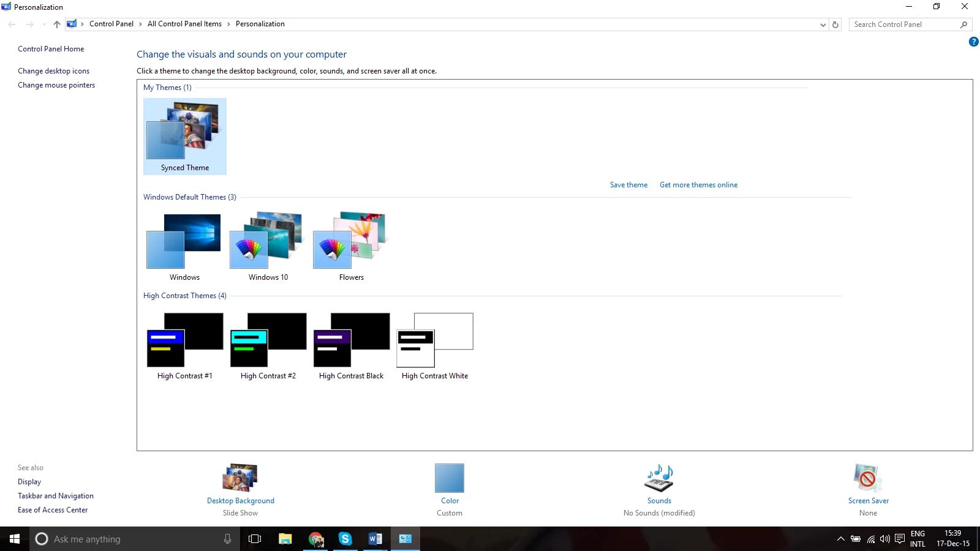The height and width of the screenshot is (551, 980).
Task: Click the navigation Forward arrow
Action: click(x=29, y=24)
